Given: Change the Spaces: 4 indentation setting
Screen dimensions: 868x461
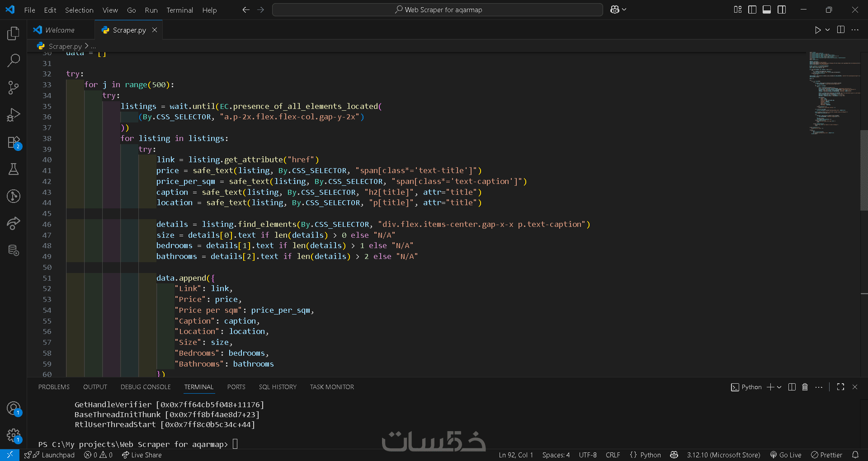Looking at the screenshot, I should click(x=556, y=455).
